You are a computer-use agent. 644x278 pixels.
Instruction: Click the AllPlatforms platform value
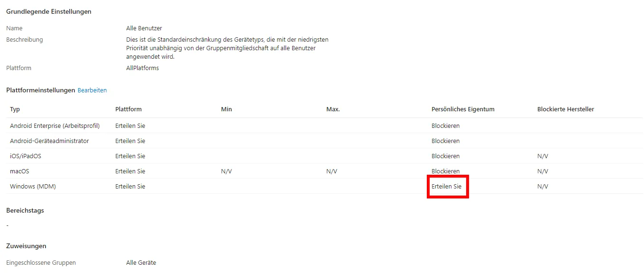(x=142, y=68)
